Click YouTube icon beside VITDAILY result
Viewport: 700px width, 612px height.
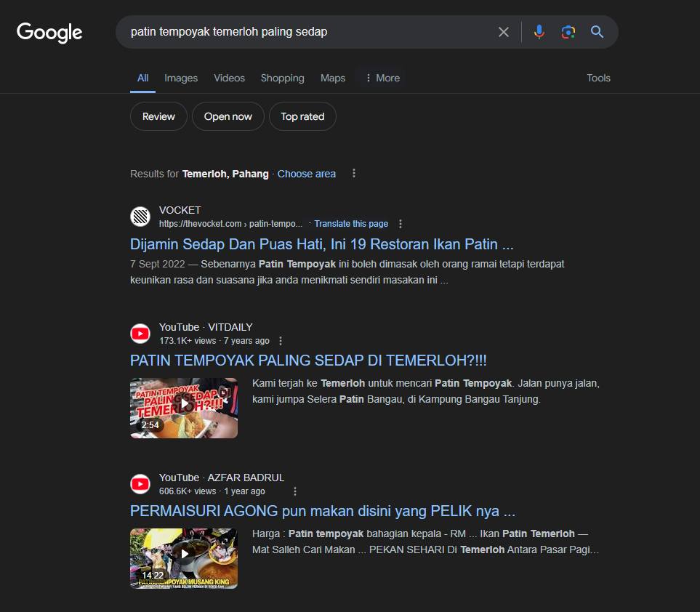coord(140,334)
